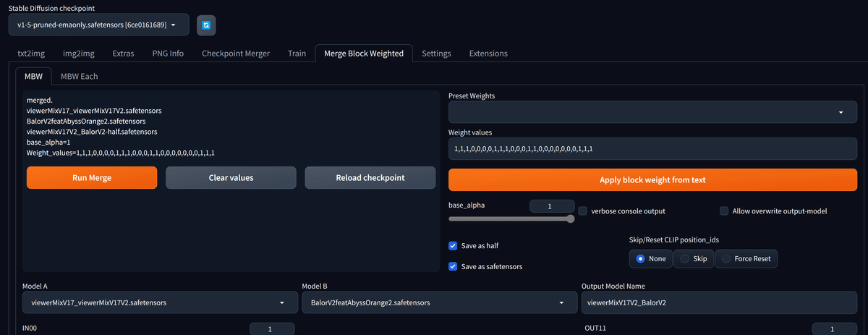Click the Run Merge button
Viewport: 868px width, 335px height.
92,177
